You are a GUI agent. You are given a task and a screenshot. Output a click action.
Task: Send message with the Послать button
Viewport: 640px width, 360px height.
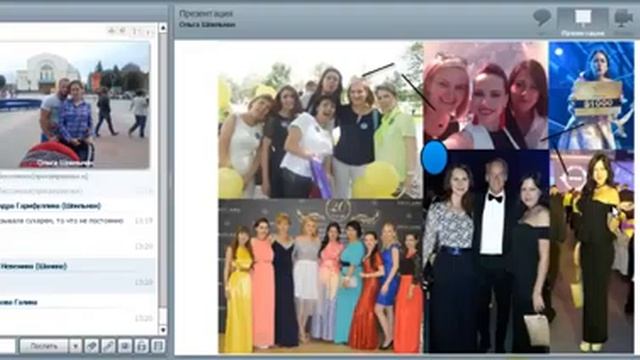[x=44, y=346]
